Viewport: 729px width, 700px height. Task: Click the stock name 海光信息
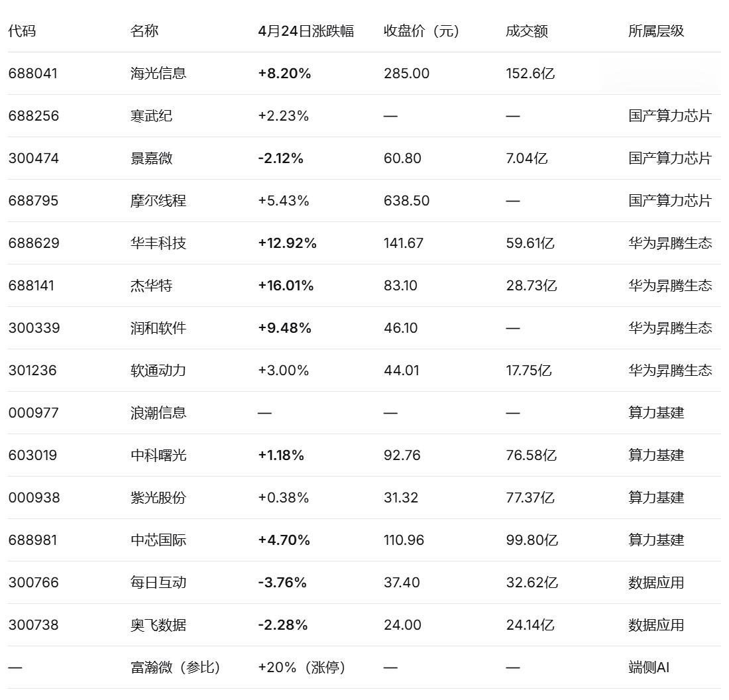[158, 74]
